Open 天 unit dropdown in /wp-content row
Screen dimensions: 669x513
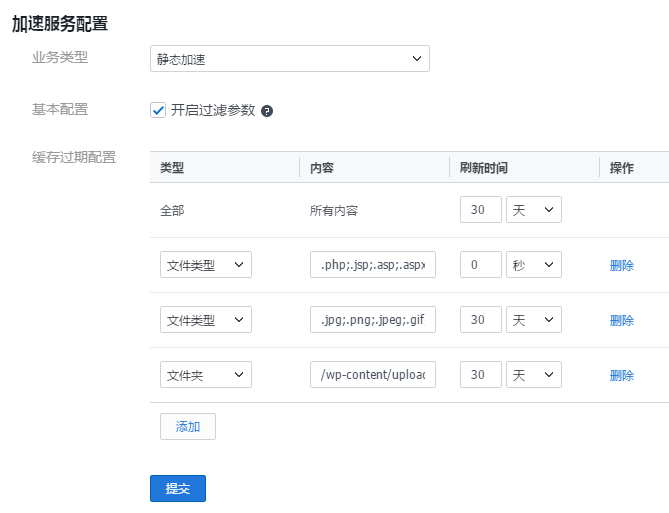pos(534,375)
